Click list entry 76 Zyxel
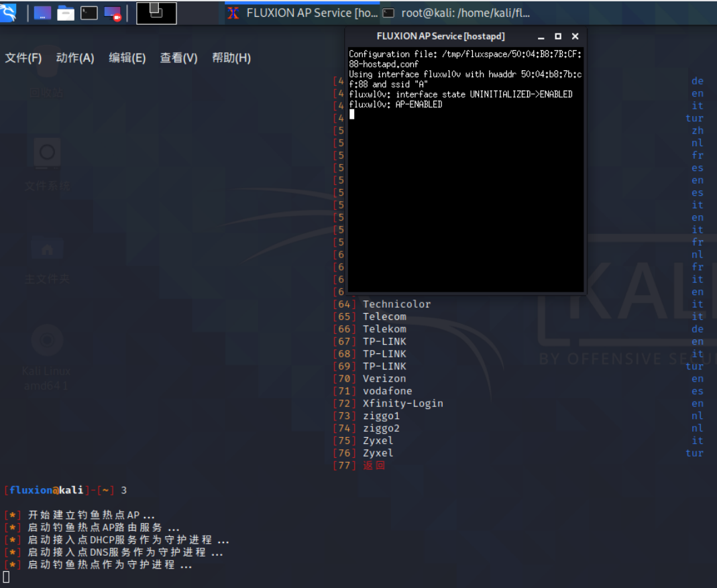The height and width of the screenshot is (588, 717). (x=363, y=453)
